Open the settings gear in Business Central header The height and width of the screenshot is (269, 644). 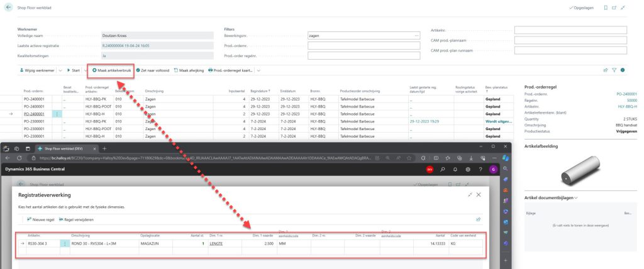pyautogui.click(x=468, y=169)
